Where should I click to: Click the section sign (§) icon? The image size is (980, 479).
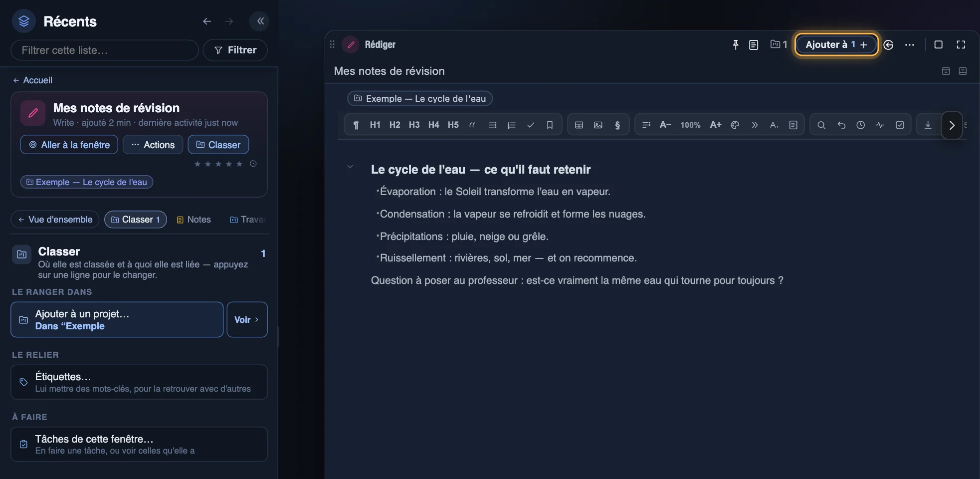pyautogui.click(x=617, y=125)
